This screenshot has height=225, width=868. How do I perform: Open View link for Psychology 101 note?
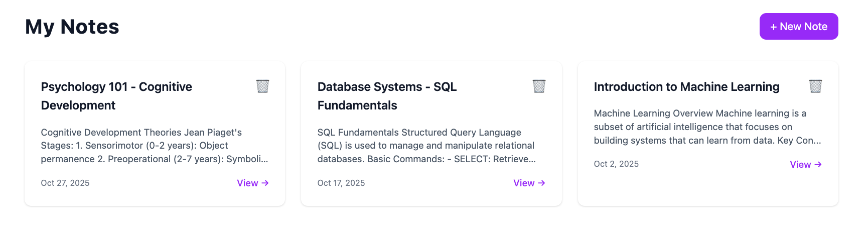point(247,183)
